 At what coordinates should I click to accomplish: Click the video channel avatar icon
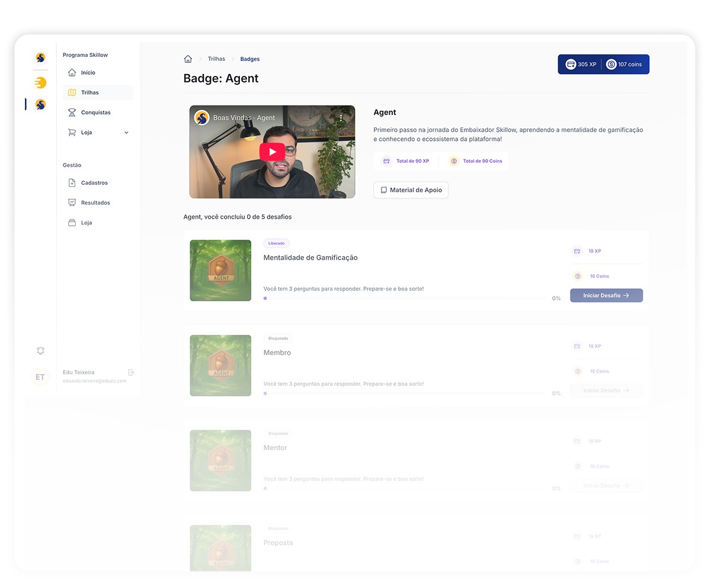[x=201, y=118]
